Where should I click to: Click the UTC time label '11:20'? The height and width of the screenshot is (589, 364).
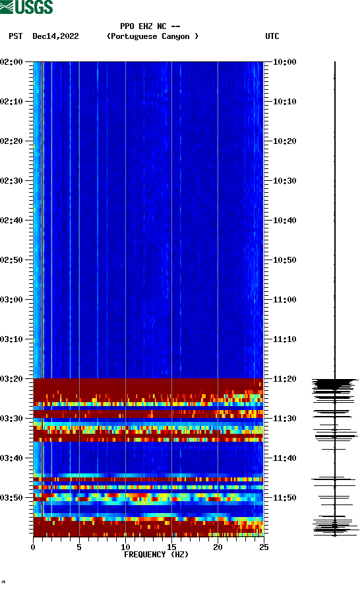tap(285, 379)
